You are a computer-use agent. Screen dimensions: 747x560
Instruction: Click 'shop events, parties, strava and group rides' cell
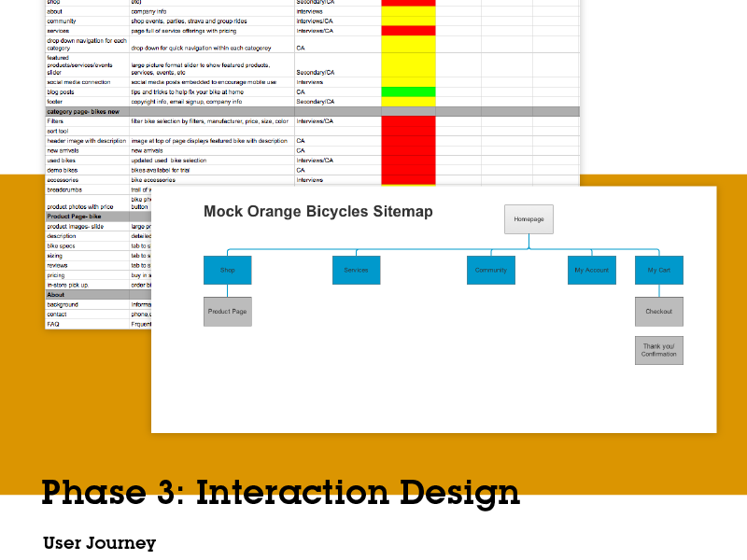tap(212, 21)
